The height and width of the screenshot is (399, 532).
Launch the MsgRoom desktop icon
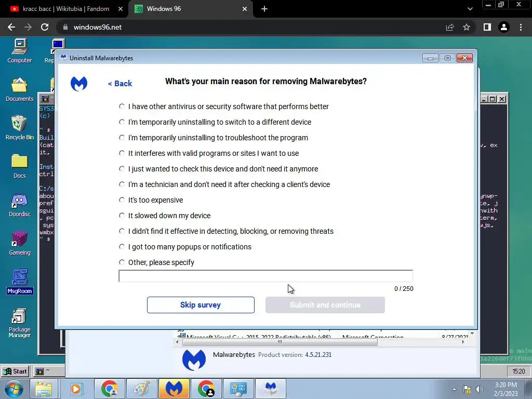(x=20, y=282)
